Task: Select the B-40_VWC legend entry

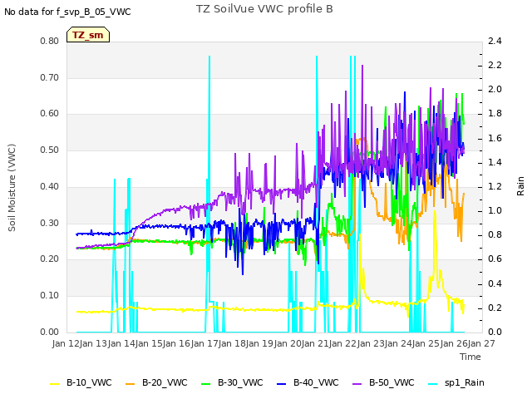Action: point(308,382)
